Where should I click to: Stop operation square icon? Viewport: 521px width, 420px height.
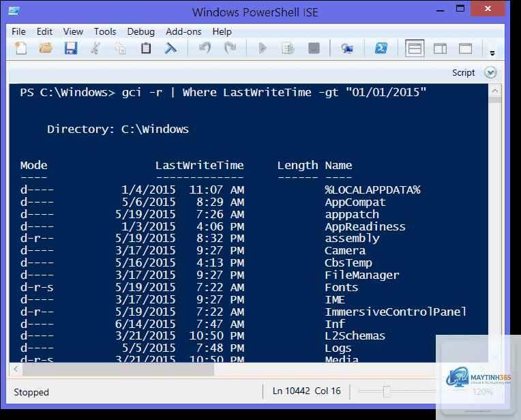pos(314,48)
